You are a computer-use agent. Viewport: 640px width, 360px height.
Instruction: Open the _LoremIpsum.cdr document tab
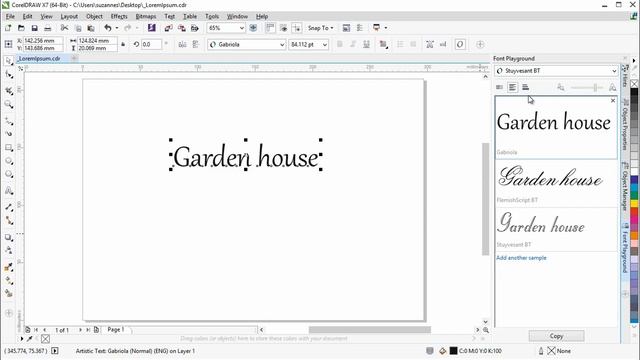39,58
